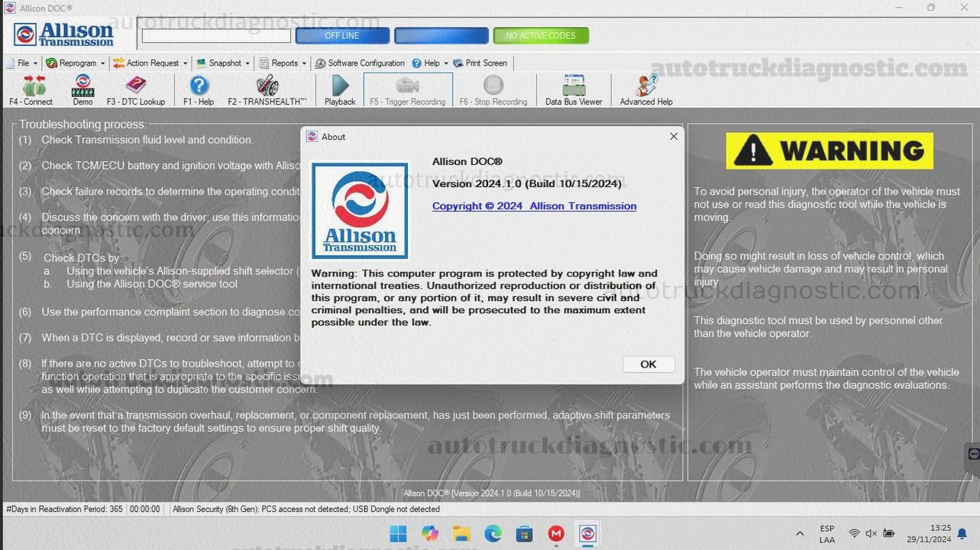980x550 pixels.
Task: Click the Print Screen toolbar item
Action: [x=480, y=63]
